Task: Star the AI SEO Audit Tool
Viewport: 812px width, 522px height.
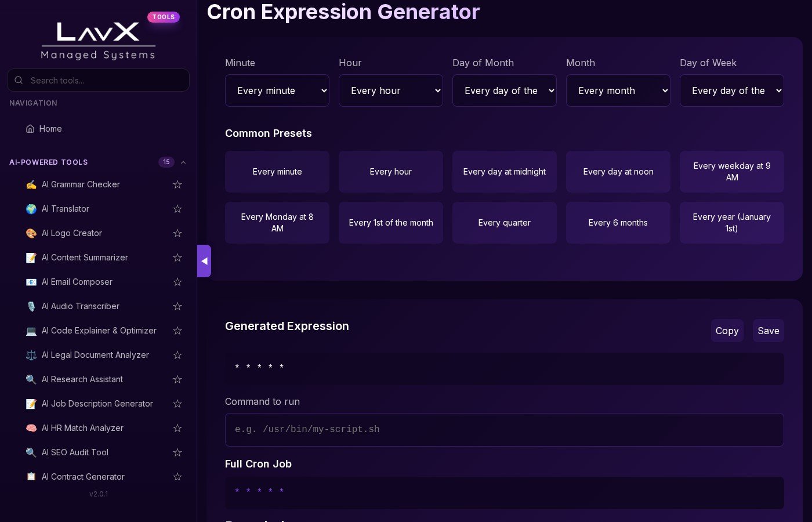Action: (177, 452)
